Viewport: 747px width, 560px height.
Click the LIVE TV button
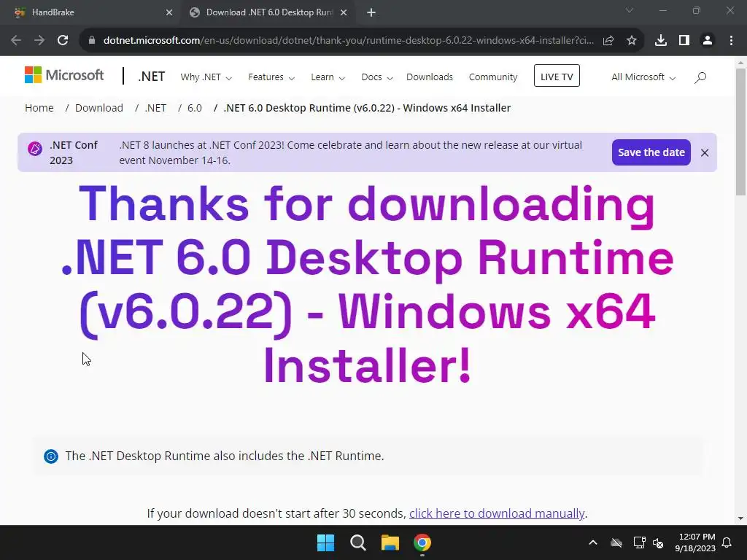[557, 76]
